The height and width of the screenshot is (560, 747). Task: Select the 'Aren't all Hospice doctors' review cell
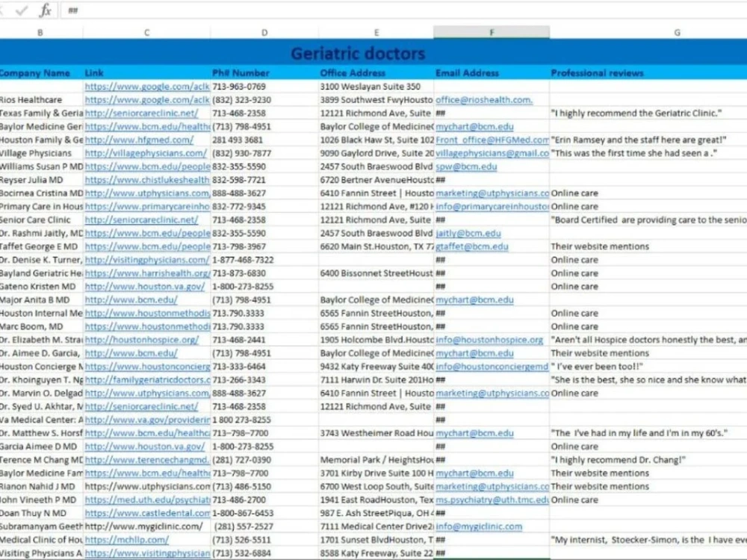pos(648,340)
